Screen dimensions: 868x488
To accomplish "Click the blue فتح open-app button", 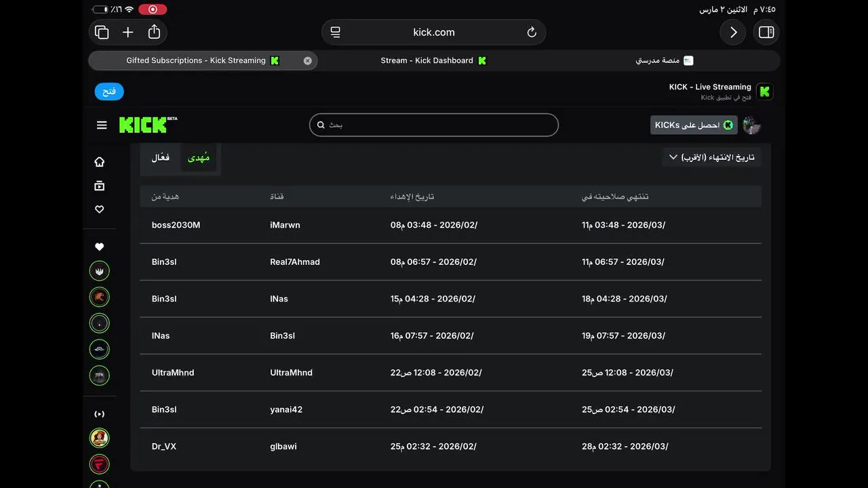I will pos(109,91).
